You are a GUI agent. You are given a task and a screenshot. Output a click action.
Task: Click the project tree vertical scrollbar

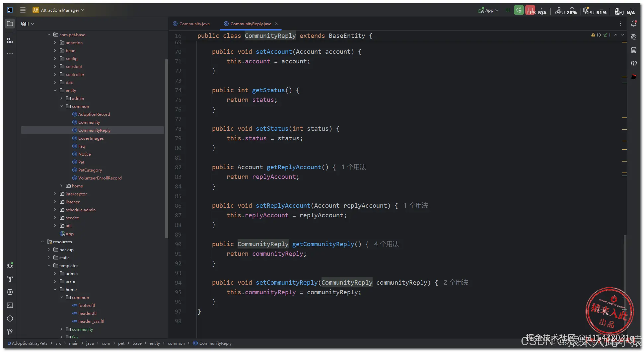166,148
